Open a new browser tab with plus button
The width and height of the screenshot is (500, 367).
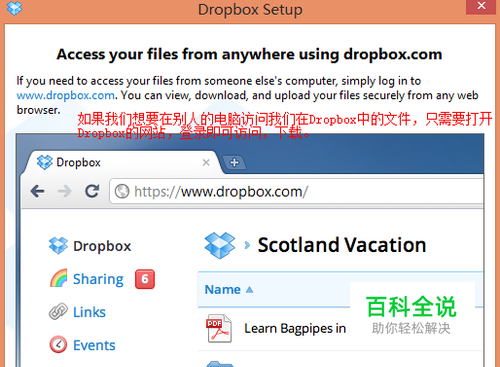pos(234,163)
